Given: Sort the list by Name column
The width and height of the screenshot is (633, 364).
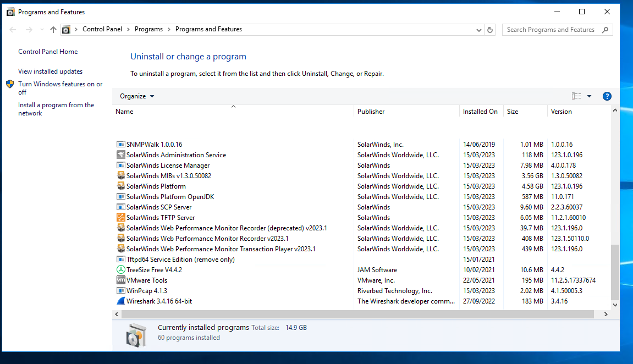Looking at the screenshot, I should pos(233,112).
